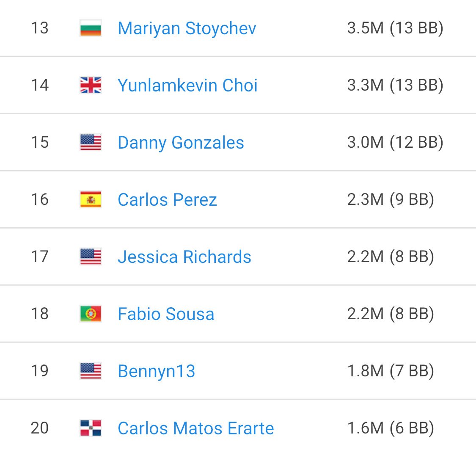Viewport: 476px width, 450px height.
Task: Click the UK flag beside Yunlamkevin Choi
Action: pos(91,85)
